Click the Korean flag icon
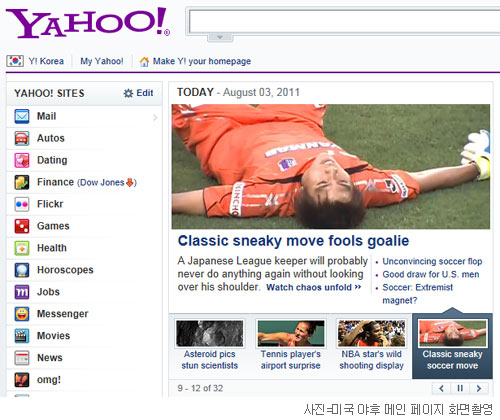The image size is (500, 420). (15, 61)
